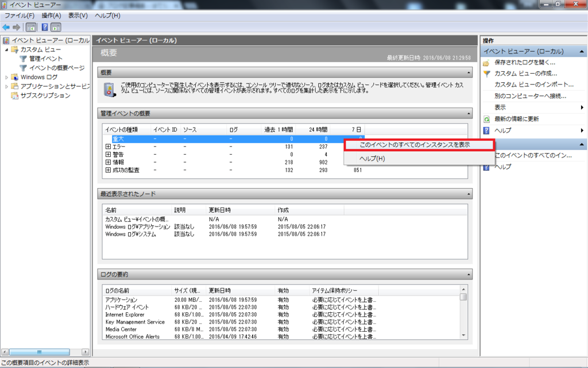The image size is (588, 368).
Task: Collapse the 管理イベントの概要 section
Action: coord(469,113)
